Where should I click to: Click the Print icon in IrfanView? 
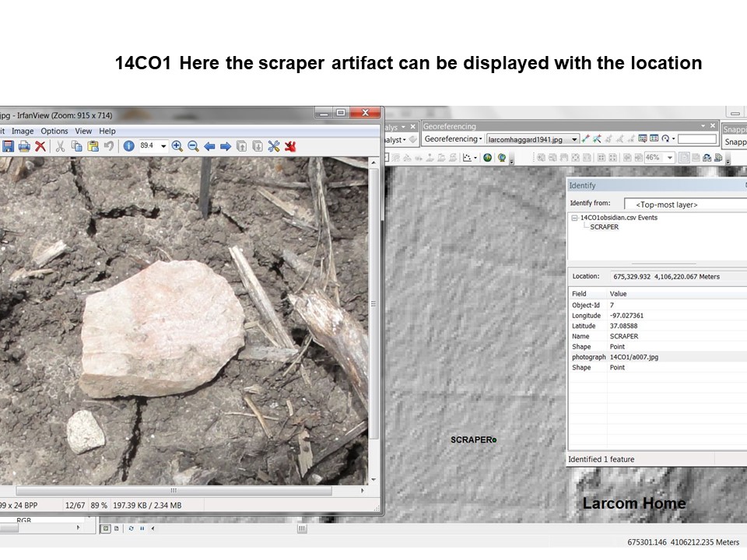[24, 146]
